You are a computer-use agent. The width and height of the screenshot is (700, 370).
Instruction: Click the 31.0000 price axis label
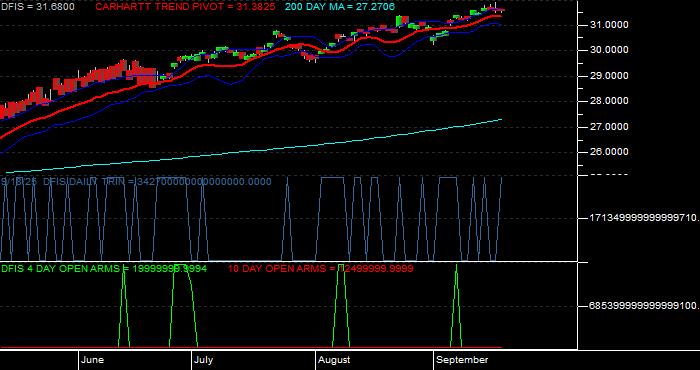click(609, 25)
